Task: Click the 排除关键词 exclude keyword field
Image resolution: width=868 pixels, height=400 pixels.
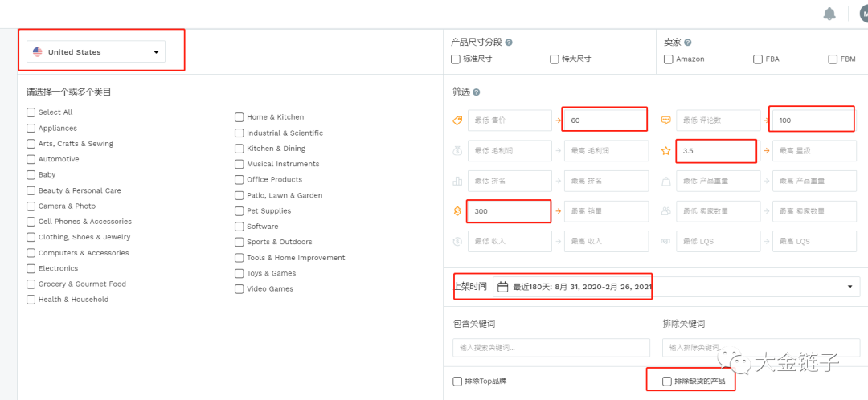Action: click(761, 348)
